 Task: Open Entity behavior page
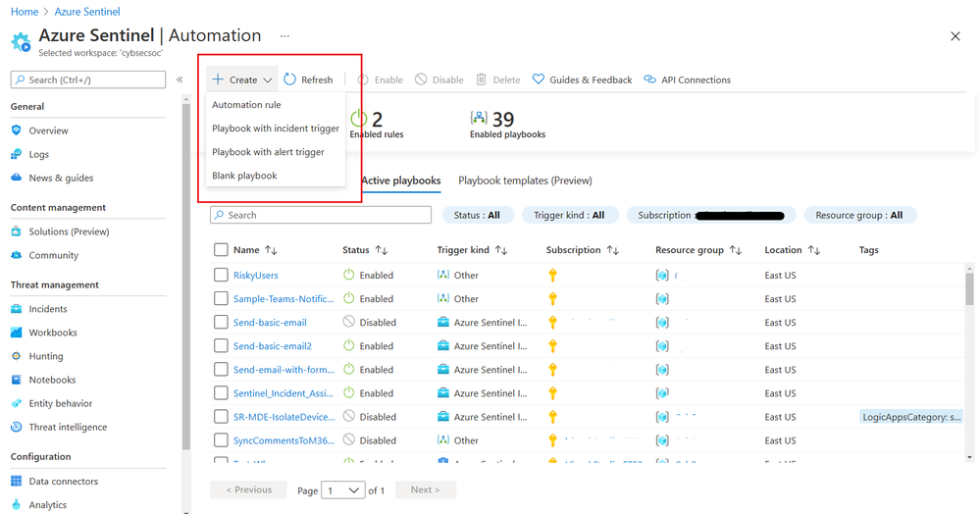click(60, 403)
